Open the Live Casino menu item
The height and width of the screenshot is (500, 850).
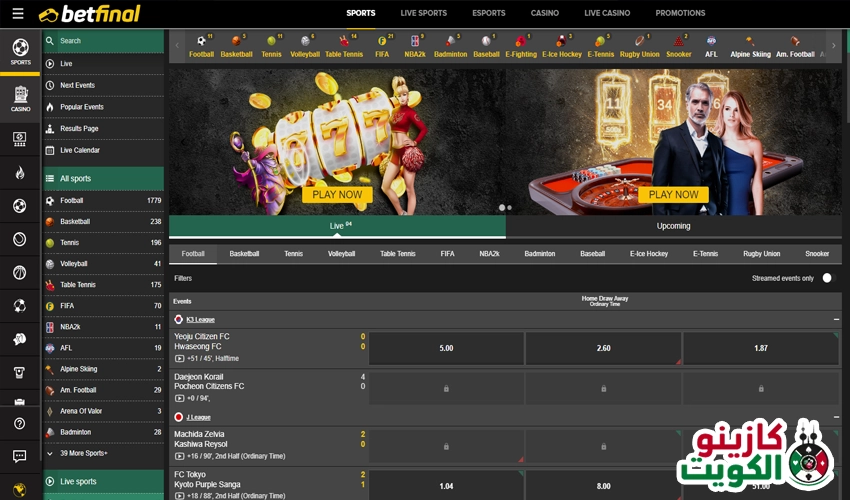607,13
